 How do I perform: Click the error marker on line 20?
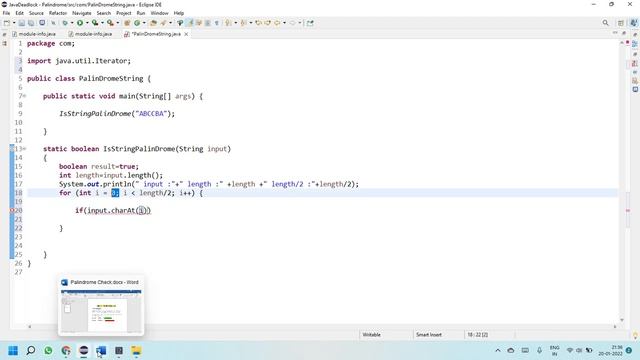tap(12, 210)
